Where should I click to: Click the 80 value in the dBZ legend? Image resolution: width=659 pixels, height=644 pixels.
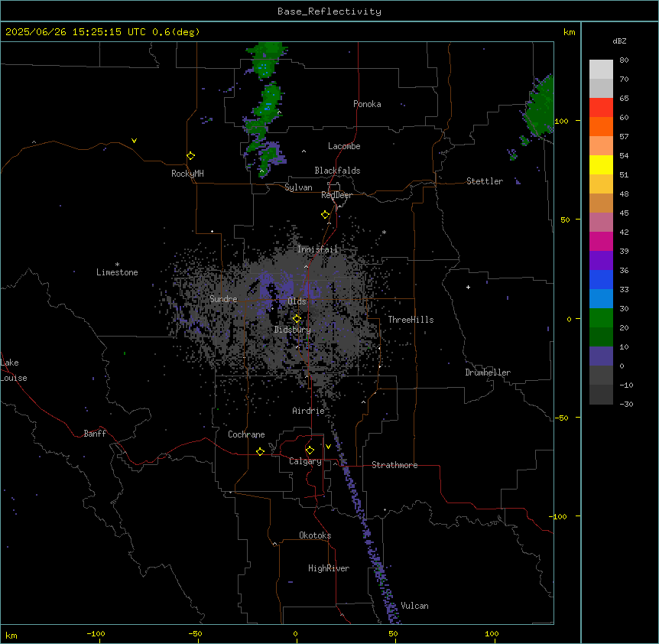[624, 60]
